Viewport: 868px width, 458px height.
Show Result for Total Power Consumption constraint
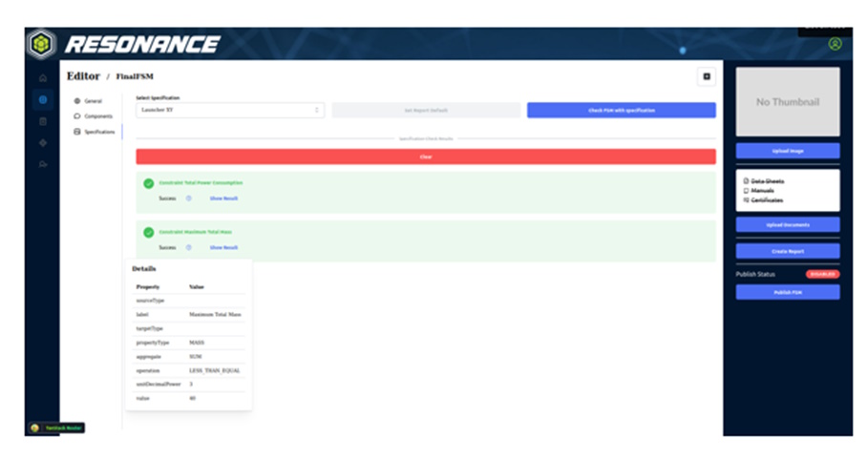223,198
